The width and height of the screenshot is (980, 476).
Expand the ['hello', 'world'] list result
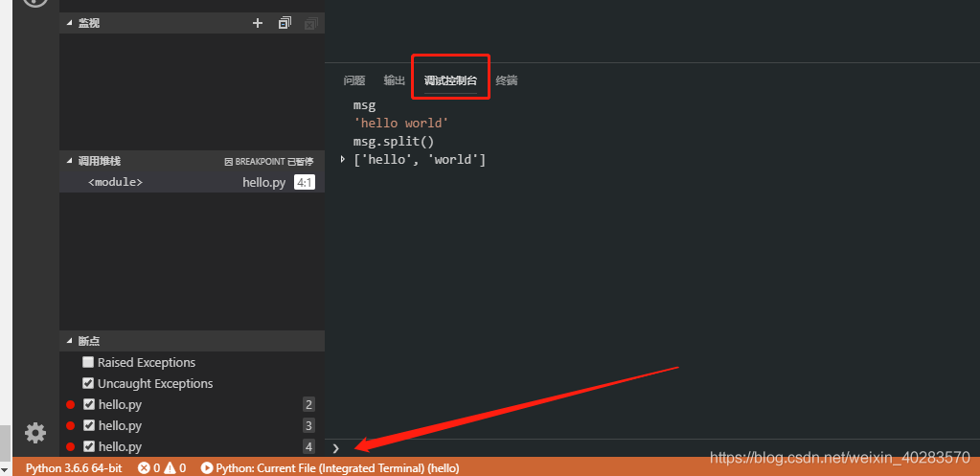tap(343, 160)
